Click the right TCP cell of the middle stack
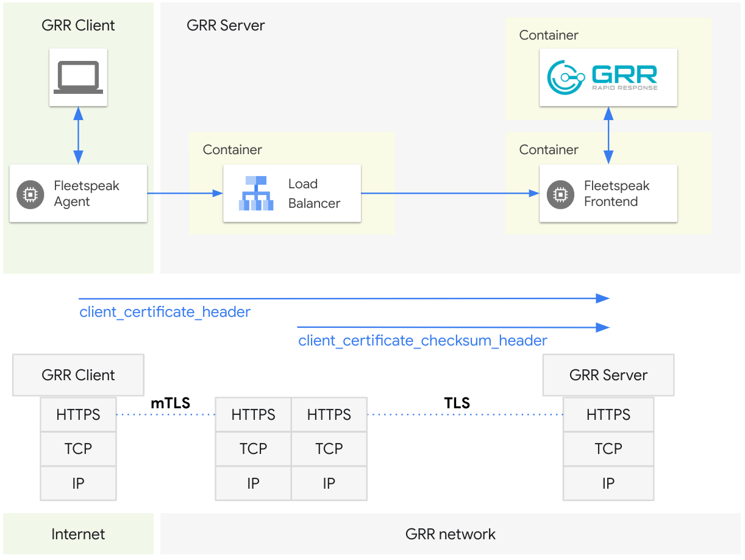 (329, 449)
